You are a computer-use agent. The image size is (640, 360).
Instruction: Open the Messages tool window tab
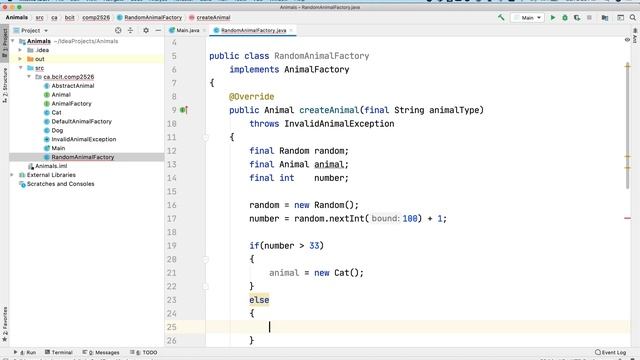point(101,352)
